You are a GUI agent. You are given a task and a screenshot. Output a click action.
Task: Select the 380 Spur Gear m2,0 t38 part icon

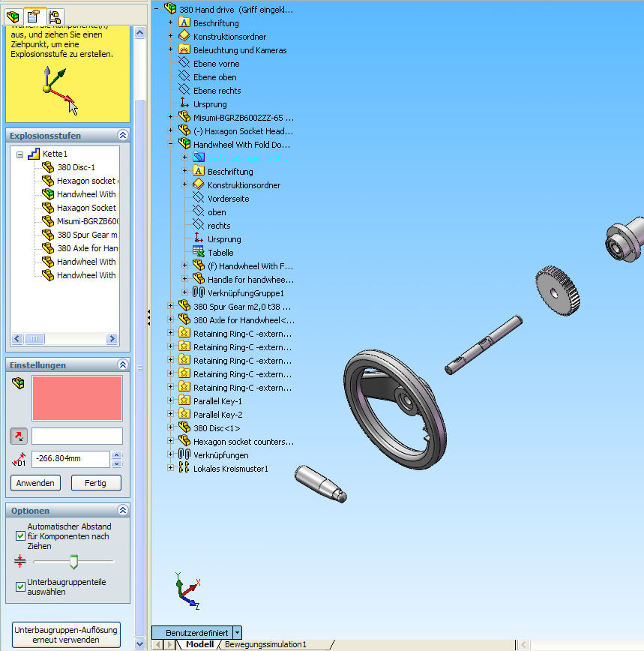pos(184,306)
